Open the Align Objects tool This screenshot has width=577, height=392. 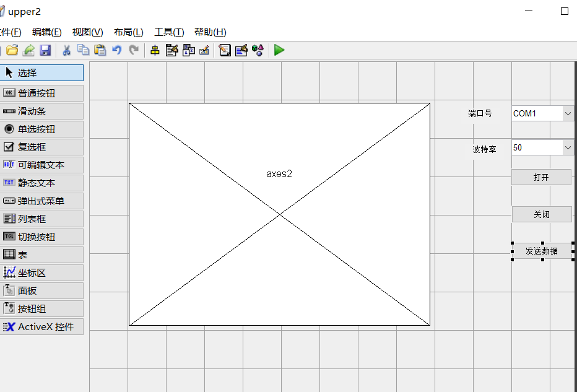click(155, 50)
